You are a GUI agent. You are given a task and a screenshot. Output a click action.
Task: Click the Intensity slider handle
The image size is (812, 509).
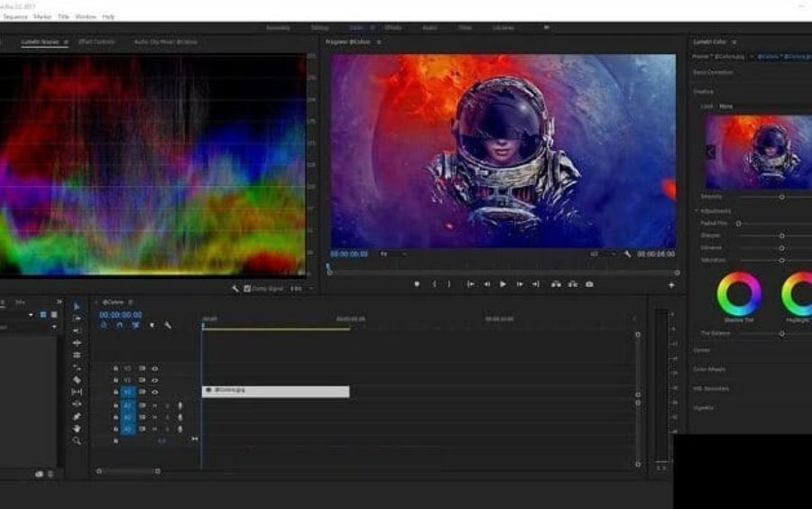point(781,197)
